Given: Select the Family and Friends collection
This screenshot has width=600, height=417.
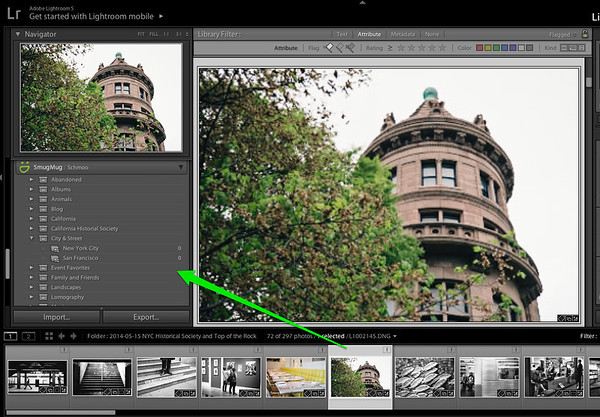Looking at the screenshot, I should tap(75, 277).
